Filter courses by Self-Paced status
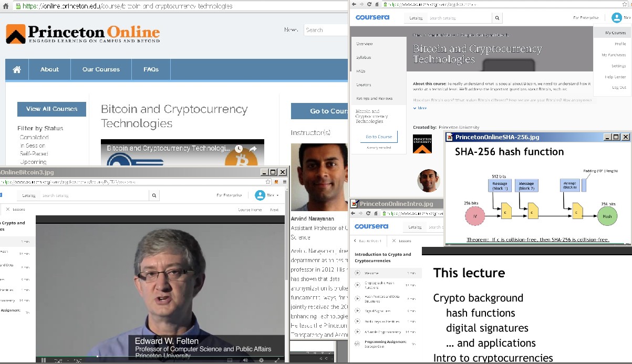Screen dimensions: 632x364 coord(34,154)
